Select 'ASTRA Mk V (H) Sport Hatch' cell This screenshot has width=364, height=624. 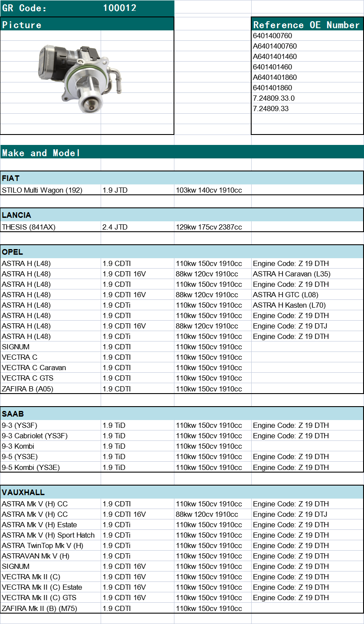coord(48,535)
